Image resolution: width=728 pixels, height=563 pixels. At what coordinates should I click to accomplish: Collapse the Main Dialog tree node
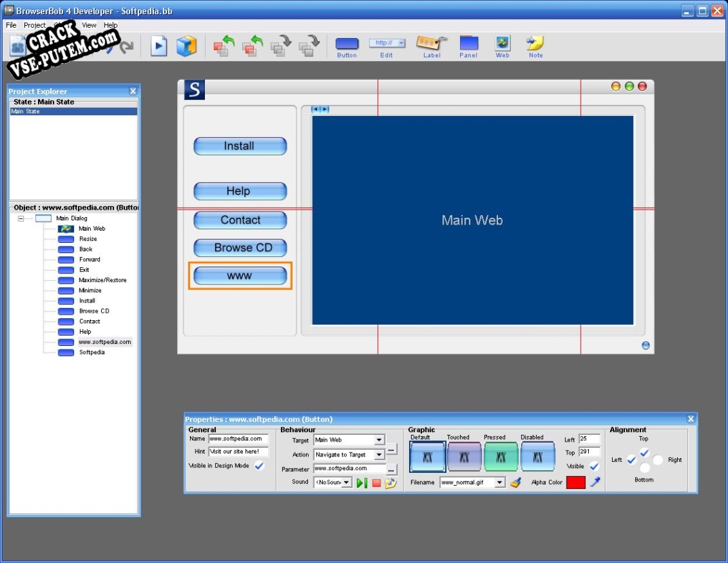21,218
